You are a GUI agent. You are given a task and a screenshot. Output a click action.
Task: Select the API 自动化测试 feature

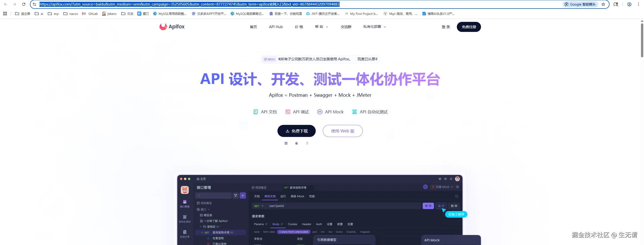[370, 112]
